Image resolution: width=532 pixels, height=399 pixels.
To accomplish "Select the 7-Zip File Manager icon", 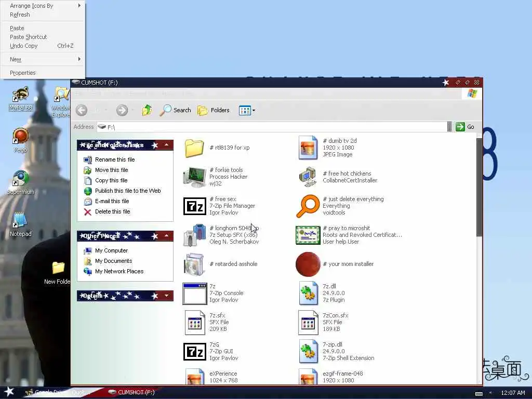I will [x=194, y=206].
